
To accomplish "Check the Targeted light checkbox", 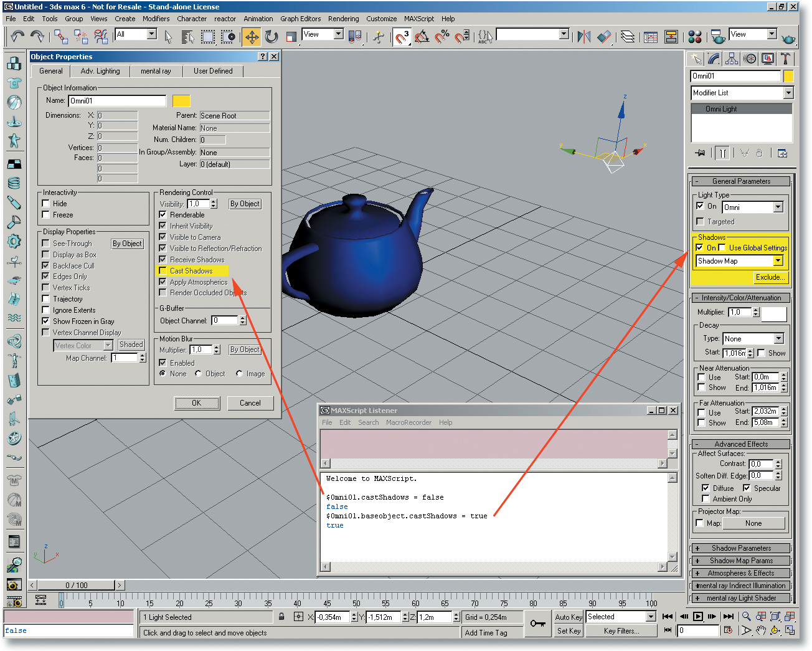I will 700,221.
